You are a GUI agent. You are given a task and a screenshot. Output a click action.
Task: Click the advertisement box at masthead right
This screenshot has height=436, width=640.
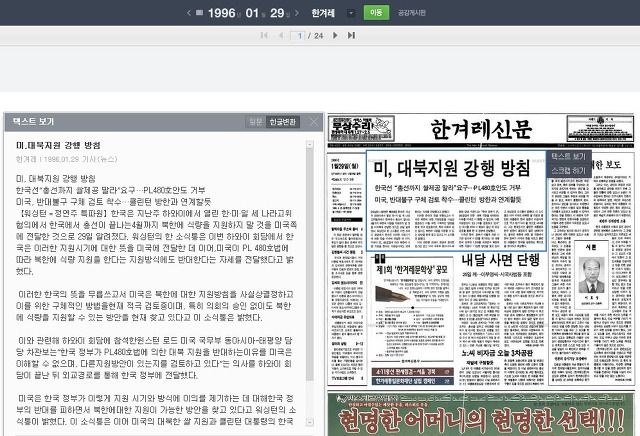pos(600,129)
